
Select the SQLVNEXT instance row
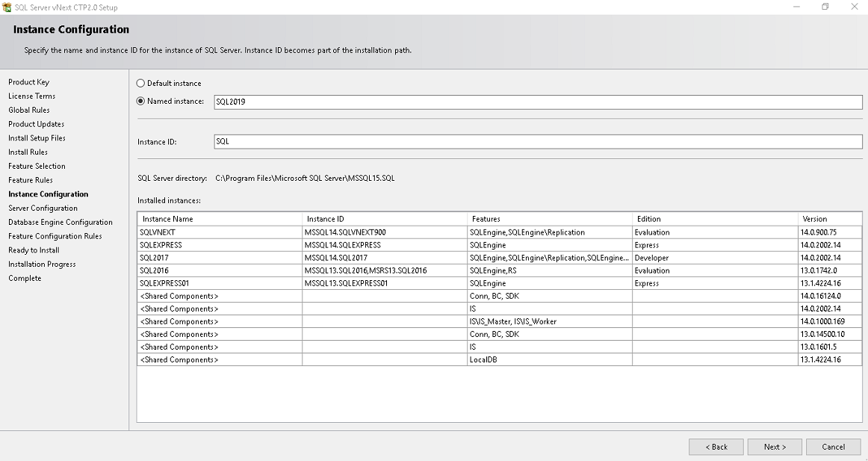click(x=499, y=232)
